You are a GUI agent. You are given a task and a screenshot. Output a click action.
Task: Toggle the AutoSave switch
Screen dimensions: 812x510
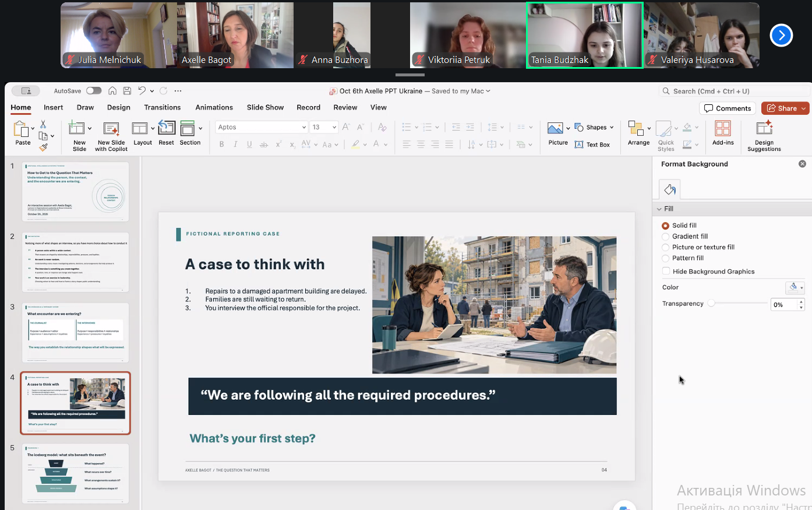pyautogui.click(x=94, y=91)
